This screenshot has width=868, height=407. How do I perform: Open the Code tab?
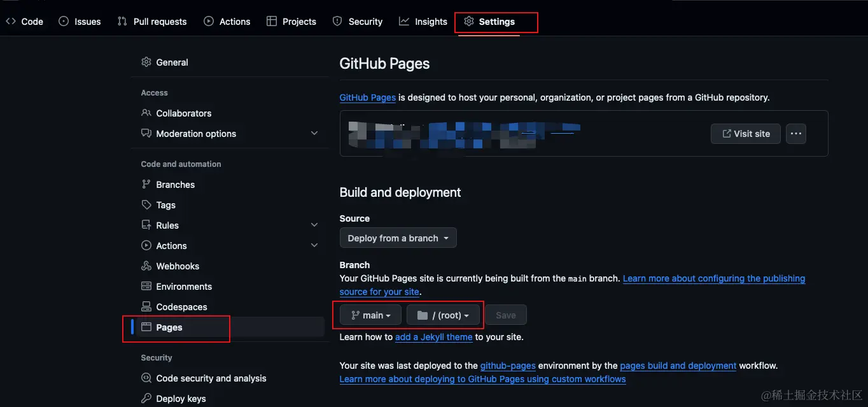(24, 21)
